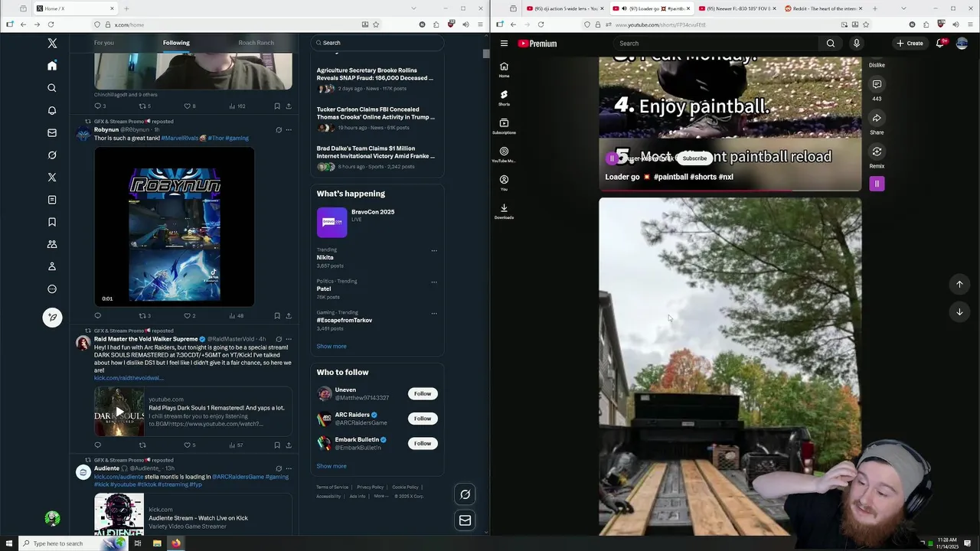Open YouTube Music in the sidebar
The height and width of the screenshot is (551, 980).
pos(504,154)
